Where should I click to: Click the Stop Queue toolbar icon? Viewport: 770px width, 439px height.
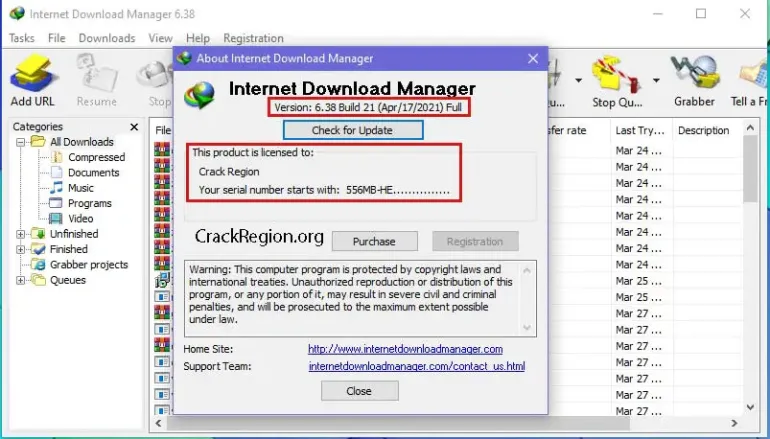pyautogui.click(x=617, y=81)
